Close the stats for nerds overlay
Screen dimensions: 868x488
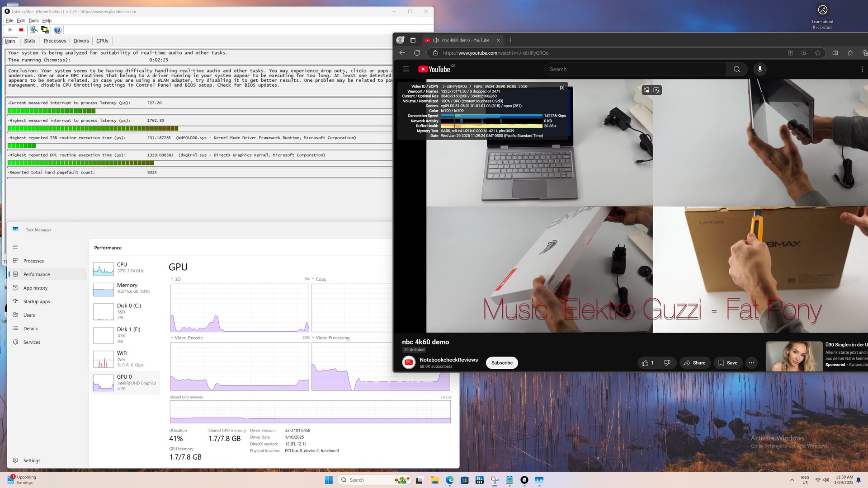click(562, 88)
